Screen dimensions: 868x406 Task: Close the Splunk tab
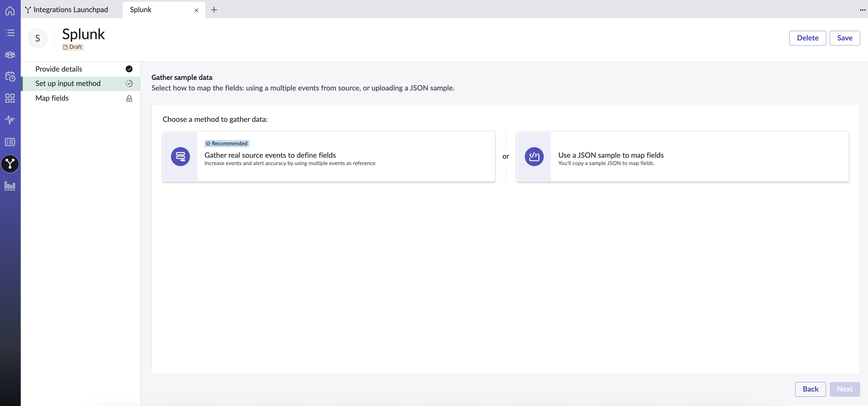197,10
